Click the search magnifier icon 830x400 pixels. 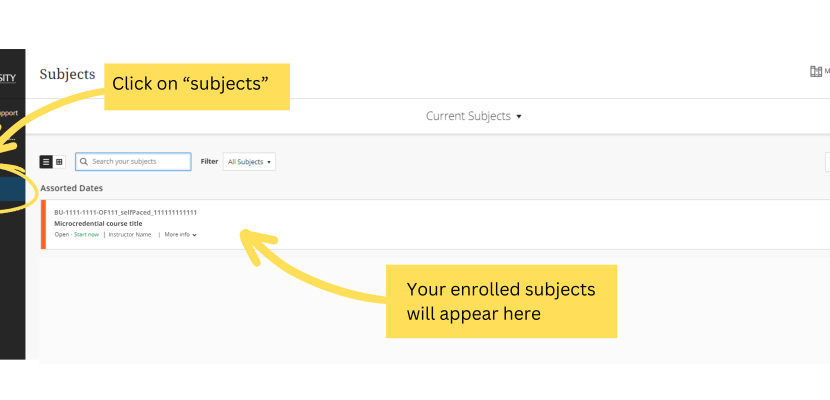(84, 161)
